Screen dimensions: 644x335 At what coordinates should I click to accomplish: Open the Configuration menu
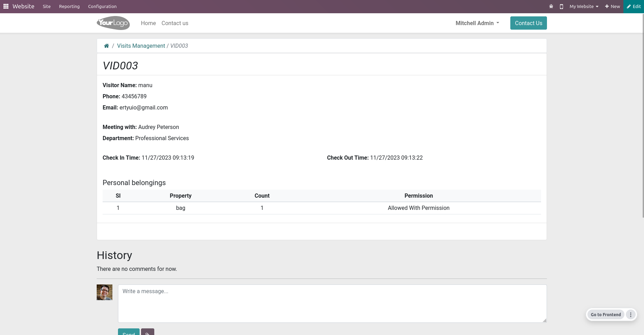[102, 6]
